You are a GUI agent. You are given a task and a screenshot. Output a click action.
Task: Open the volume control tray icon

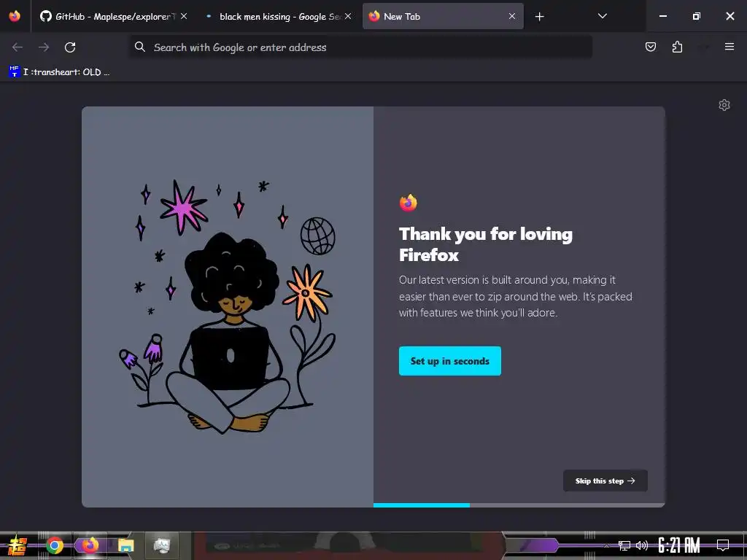coord(642,545)
